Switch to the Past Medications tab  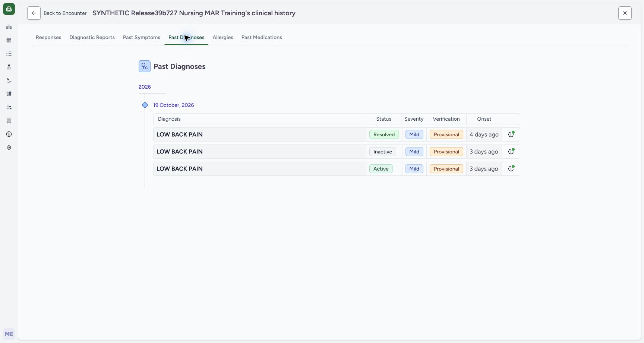tap(262, 37)
